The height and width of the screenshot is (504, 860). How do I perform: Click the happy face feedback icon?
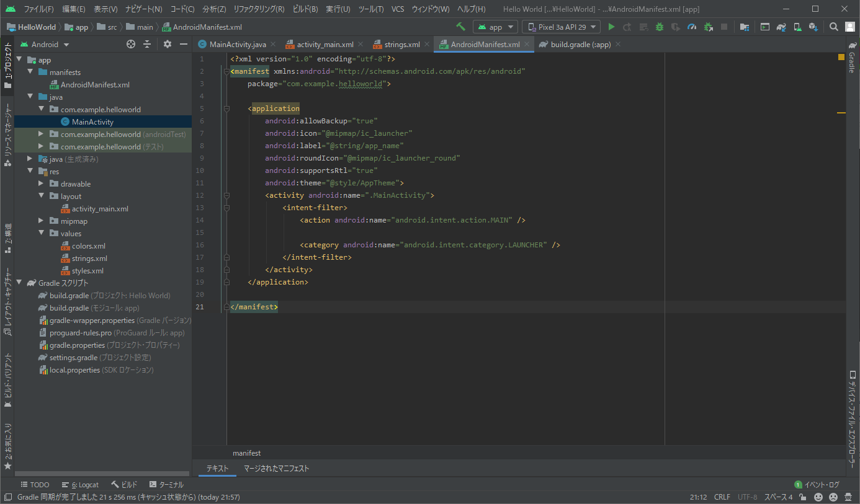coord(818,497)
